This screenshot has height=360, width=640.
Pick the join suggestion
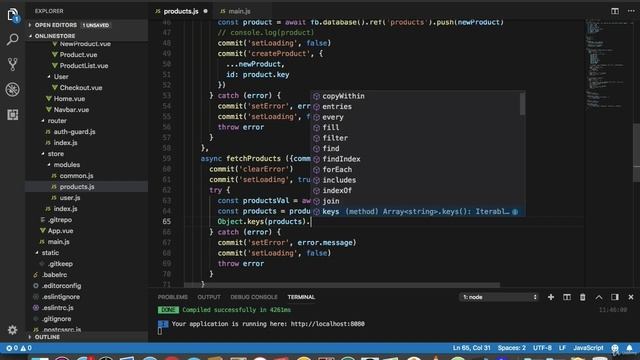click(415, 201)
